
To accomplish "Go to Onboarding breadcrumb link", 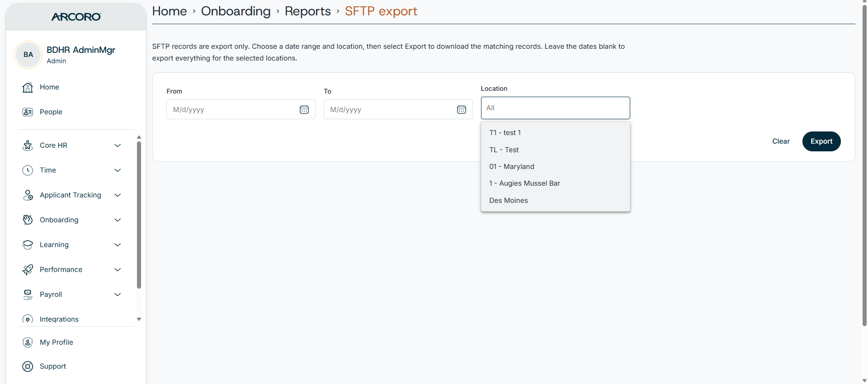I will pos(236,11).
